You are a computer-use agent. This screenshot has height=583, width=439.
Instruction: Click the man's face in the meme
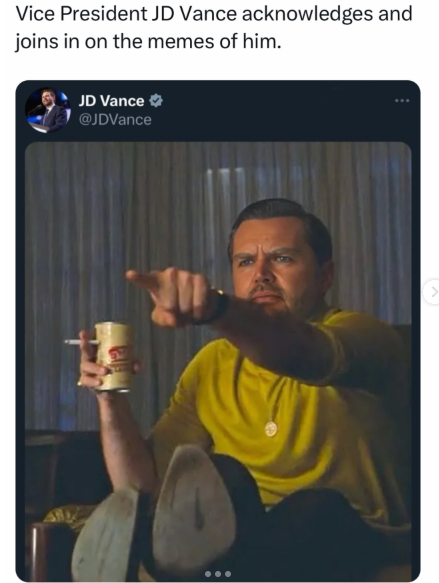point(276,266)
